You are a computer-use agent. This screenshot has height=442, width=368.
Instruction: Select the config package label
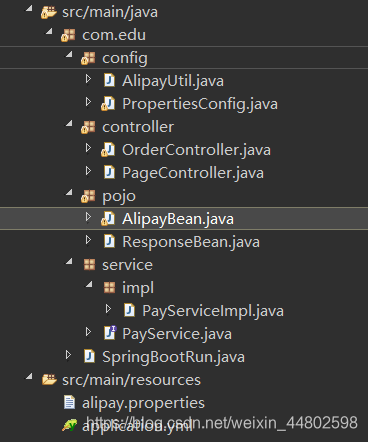click(125, 59)
